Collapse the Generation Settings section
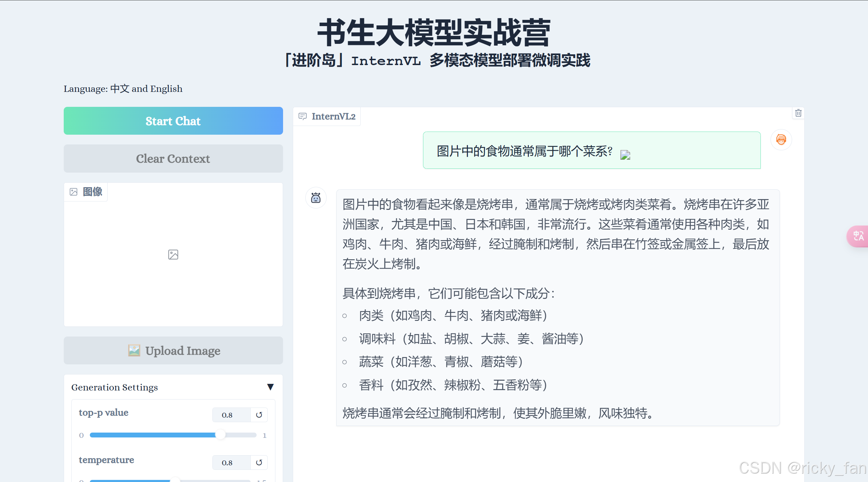Viewport: 868px width, 482px height. click(270, 387)
